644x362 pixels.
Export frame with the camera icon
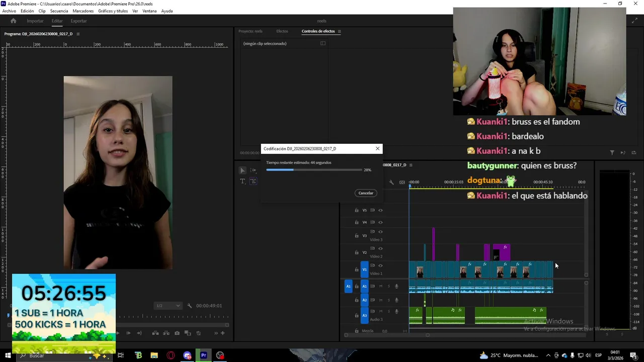pos(177,333)
